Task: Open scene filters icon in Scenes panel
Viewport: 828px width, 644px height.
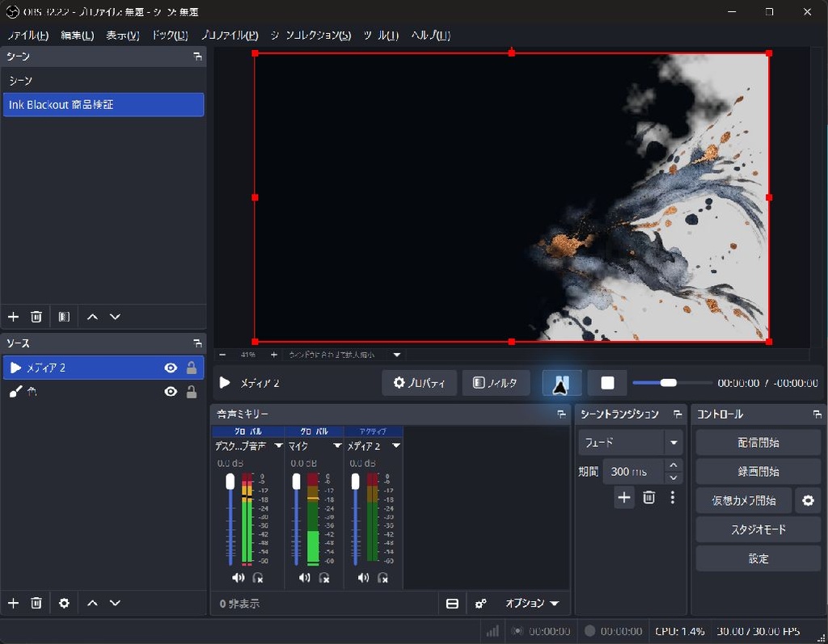Action: point(64,317)
